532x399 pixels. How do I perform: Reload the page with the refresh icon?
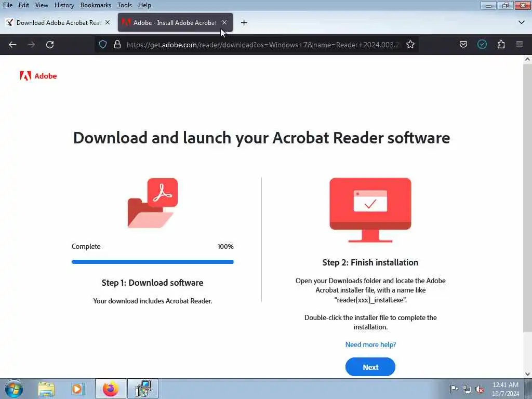pos(50,45)
